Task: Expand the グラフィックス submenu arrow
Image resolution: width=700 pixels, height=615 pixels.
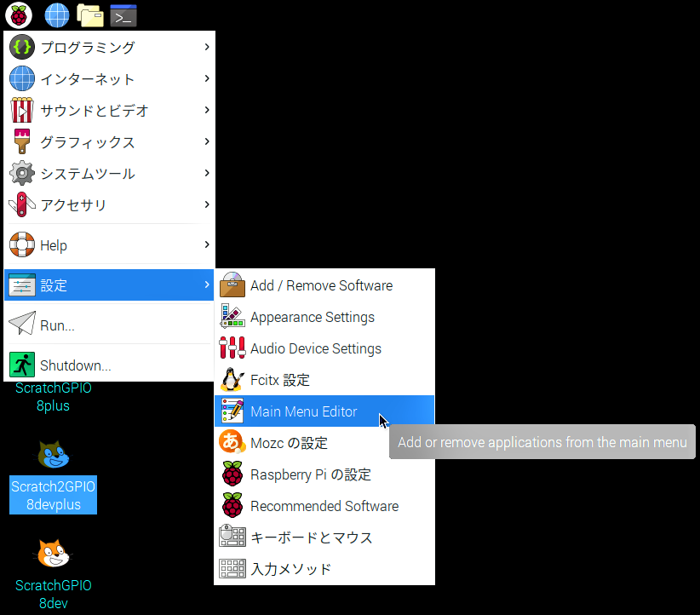Action: tap(207, 141)
